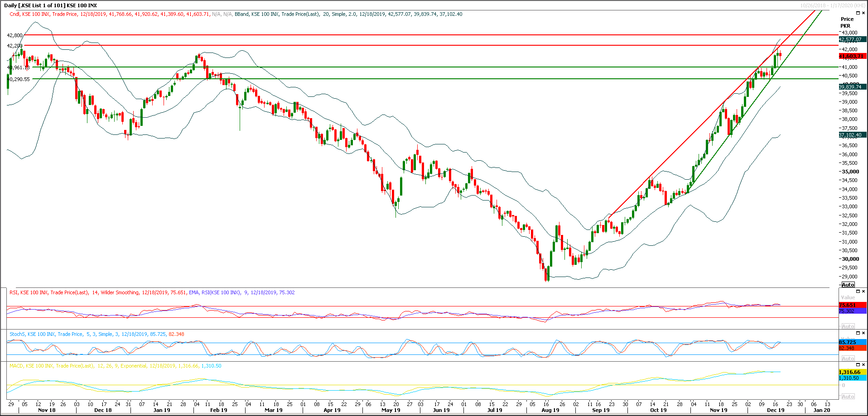Open the KSE 100 INX symbol selector
868x416 pixels.
[x=82, y=5]
